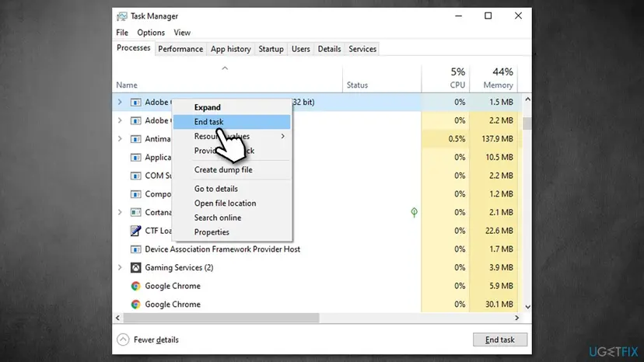
Task: Expand the first Adobe process group
Action: pyautogui.click(x=120, y=102)
